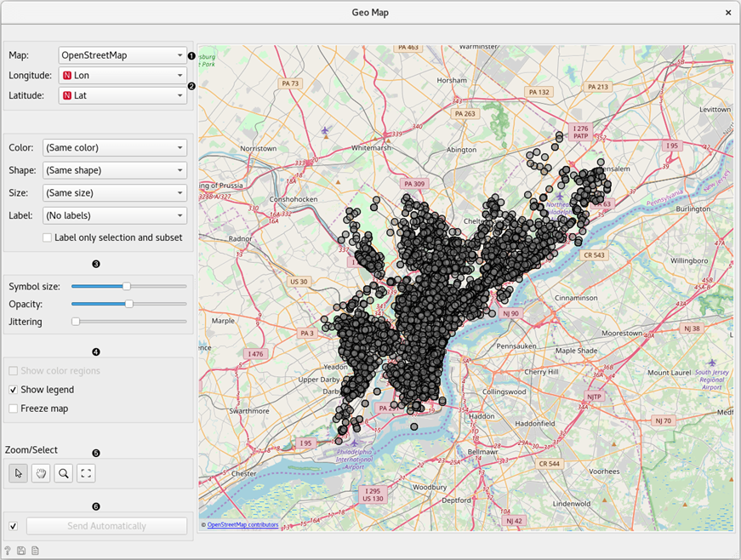Expand the Label dropdown (No labels)
This screenshot has height=560, width=741.
coord(114,215)
